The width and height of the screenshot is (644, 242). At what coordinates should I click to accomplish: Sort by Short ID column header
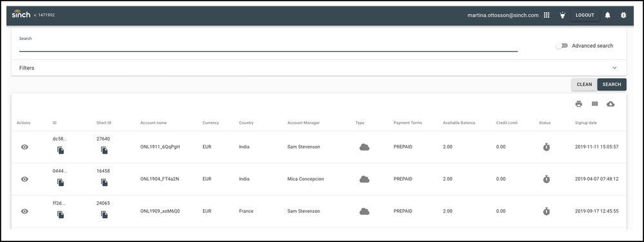pos(104,123)
